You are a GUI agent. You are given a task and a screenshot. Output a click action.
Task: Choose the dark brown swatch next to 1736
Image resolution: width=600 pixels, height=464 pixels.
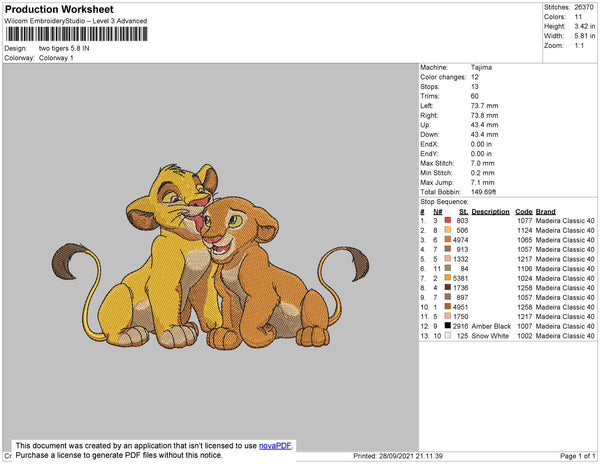(x=447, y=287)
